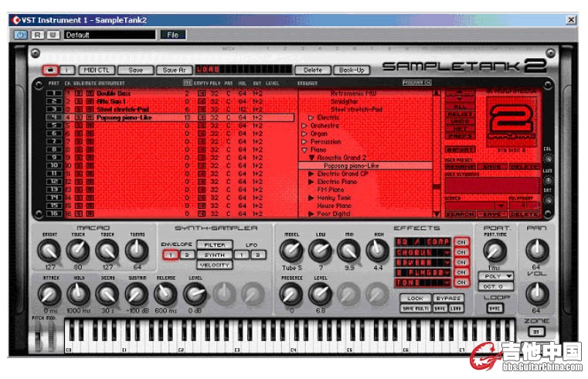Open the search field dropdown arrow
The width and height of the screenshot is (588, 379).
pos(501,206)
